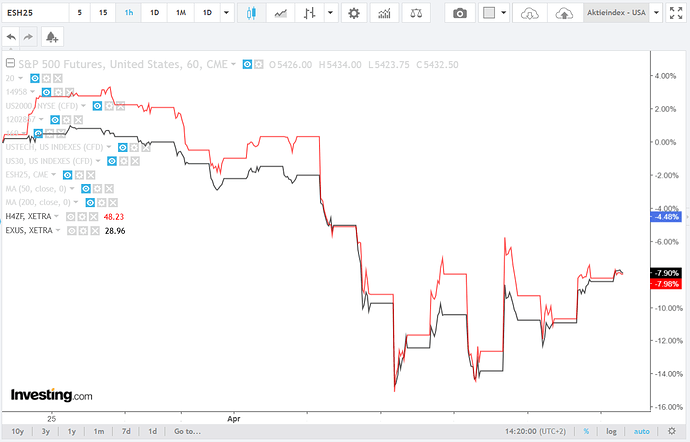Toggle visibility of EXUS, XETRA series
Image resolution: width=690 pixels, height=442 pixels.
pyautogui.click(x=72, y=231)
